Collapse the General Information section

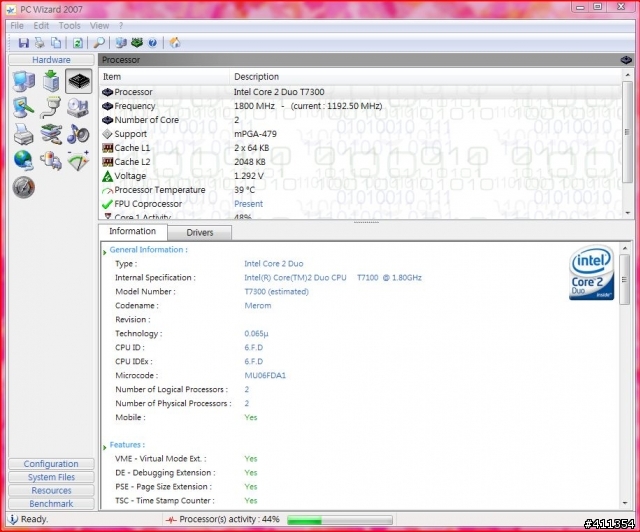[x=104, y=252]
